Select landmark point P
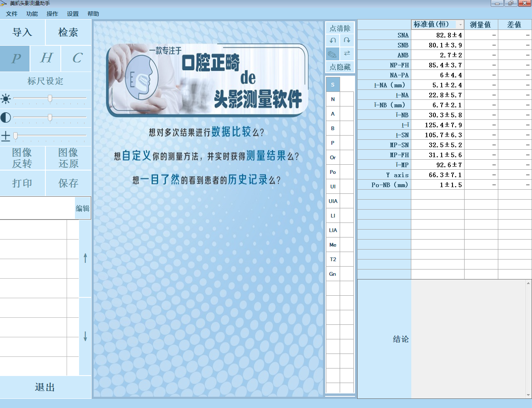532x408 pixels. (333, 143)
